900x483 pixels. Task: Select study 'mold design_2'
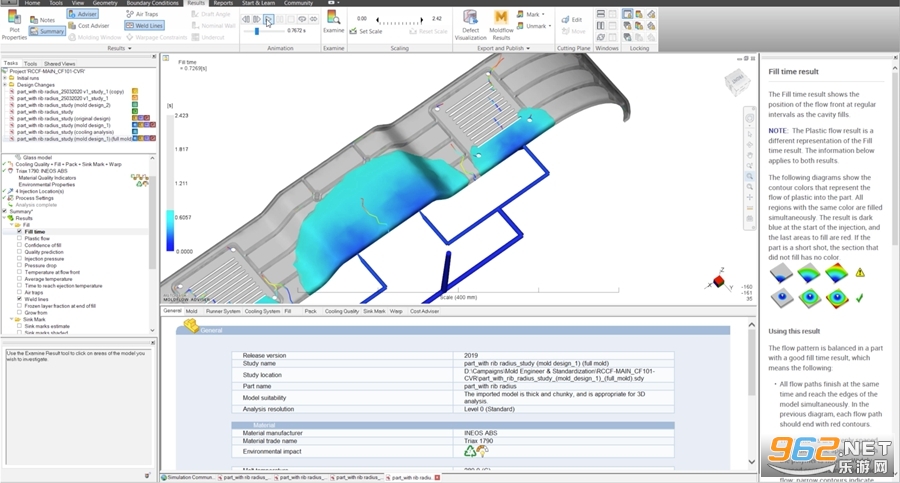(x=63, y=105)
